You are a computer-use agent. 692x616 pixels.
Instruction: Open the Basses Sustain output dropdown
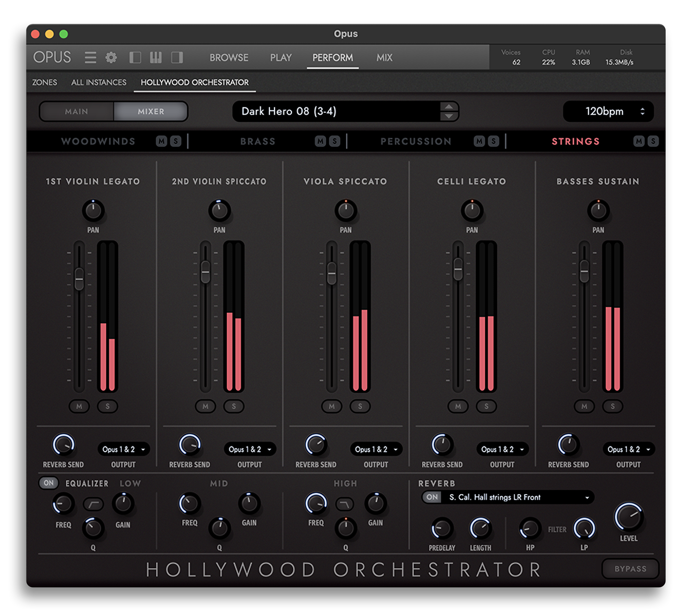pos(628,449)
